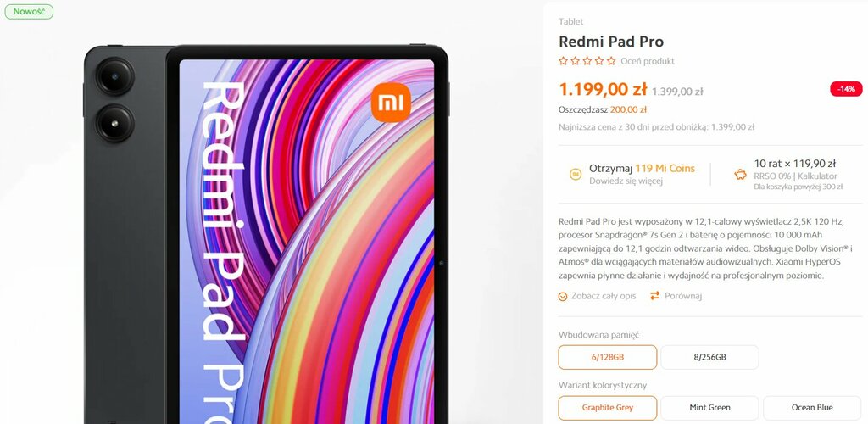Click the -14% discount badge
868x424 pixels.
(846, 88)
